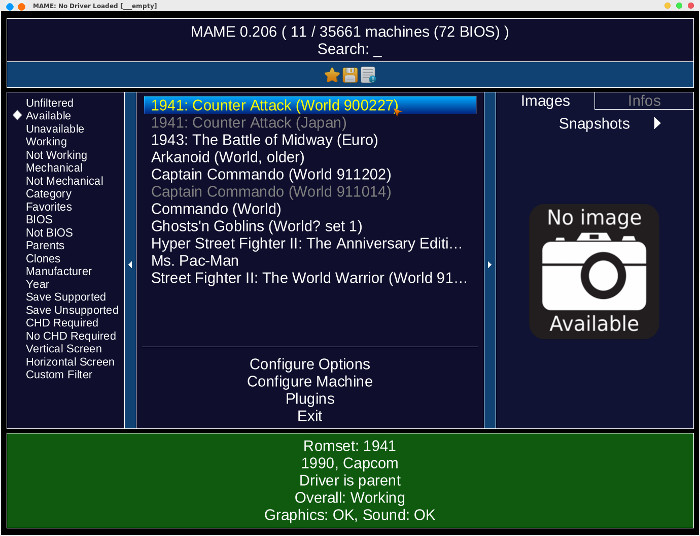
Task: Select 1941: Counter Attack (World 900227)
Action: pos(310,105)
